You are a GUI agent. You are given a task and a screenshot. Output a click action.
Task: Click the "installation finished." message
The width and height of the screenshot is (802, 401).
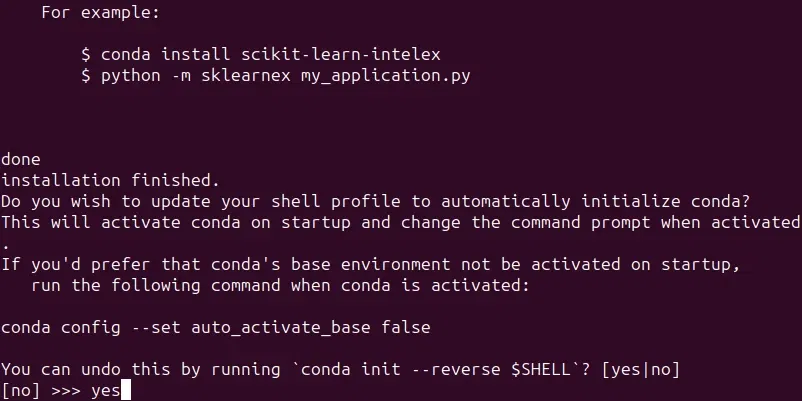coord(110,180)
